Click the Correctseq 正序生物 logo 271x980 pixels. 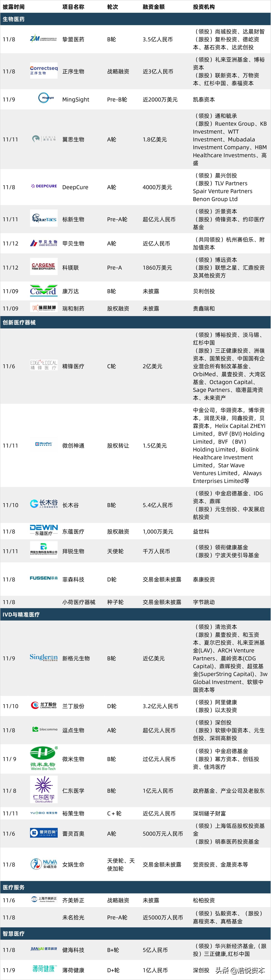pyautogui.click(x=44, y=71)
